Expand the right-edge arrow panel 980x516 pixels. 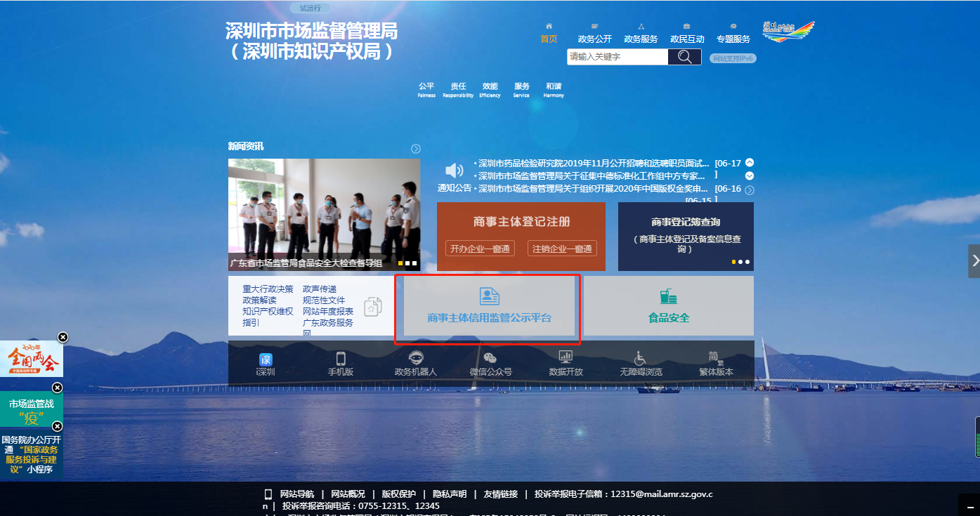coord(974,260)
